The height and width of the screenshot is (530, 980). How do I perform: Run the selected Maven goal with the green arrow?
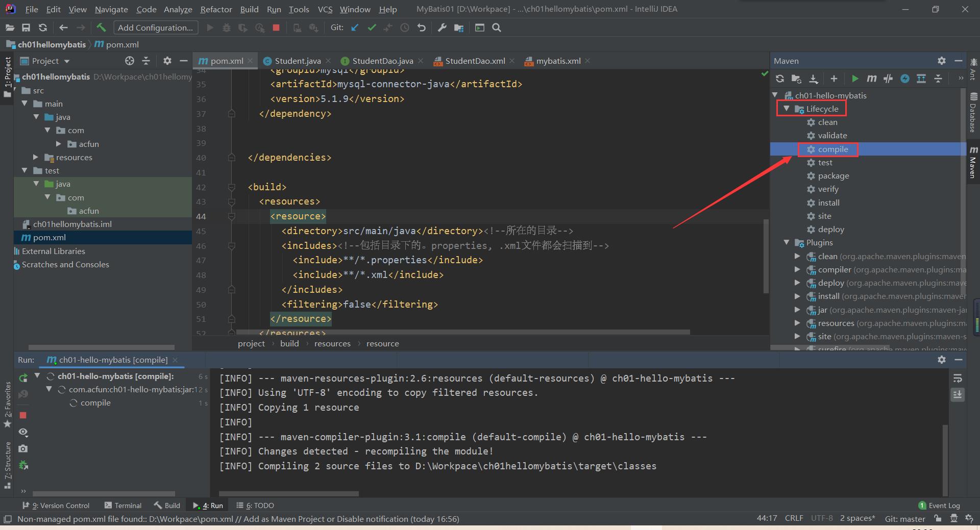[x=855, y=79]
